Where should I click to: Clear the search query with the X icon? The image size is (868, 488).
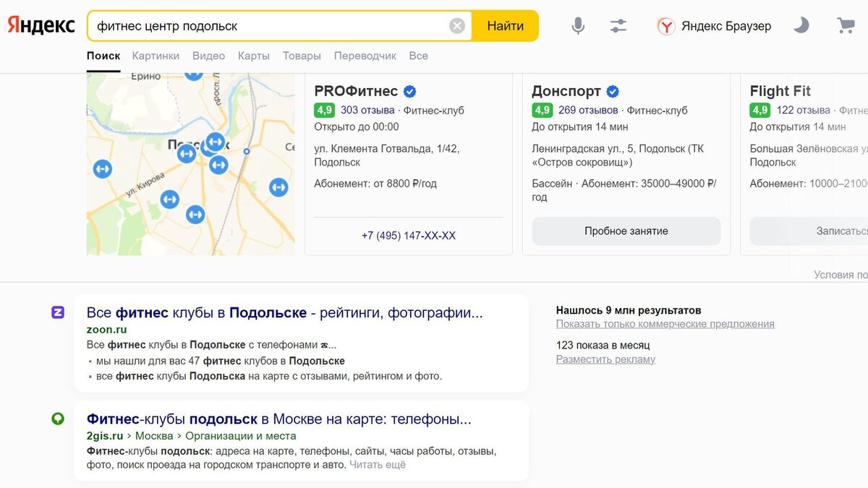(457, 26)
